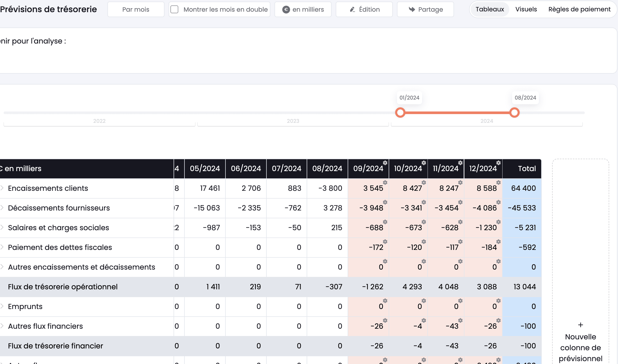618x364 pixels.
Task: Expand the Autres flux financiers row
Action: click(x=2, y=326)
